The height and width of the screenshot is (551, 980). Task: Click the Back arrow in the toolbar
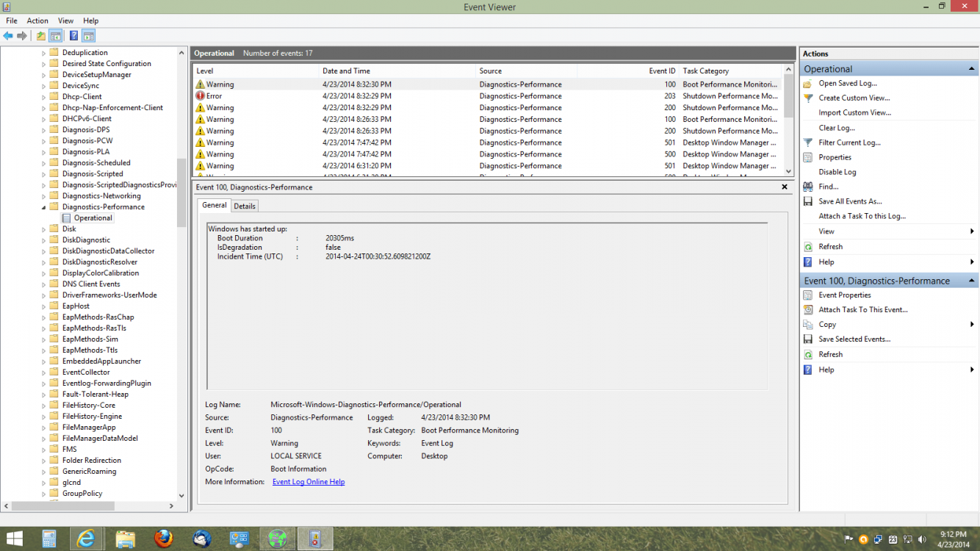coord(8,36)
